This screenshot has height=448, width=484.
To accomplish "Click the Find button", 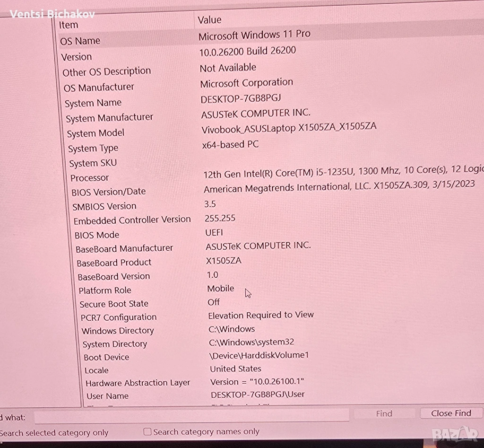I will coord(384,413).
